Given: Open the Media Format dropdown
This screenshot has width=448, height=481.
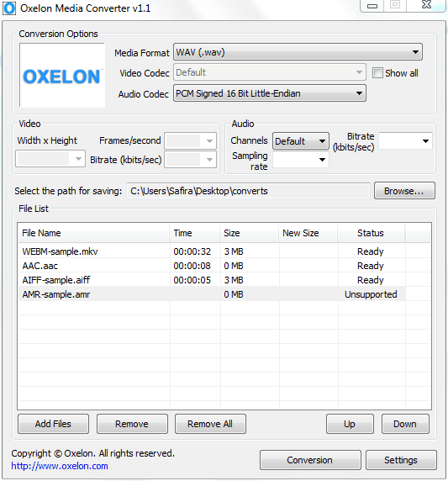Looking at the screenshot, I should click(x=298, y=52).
